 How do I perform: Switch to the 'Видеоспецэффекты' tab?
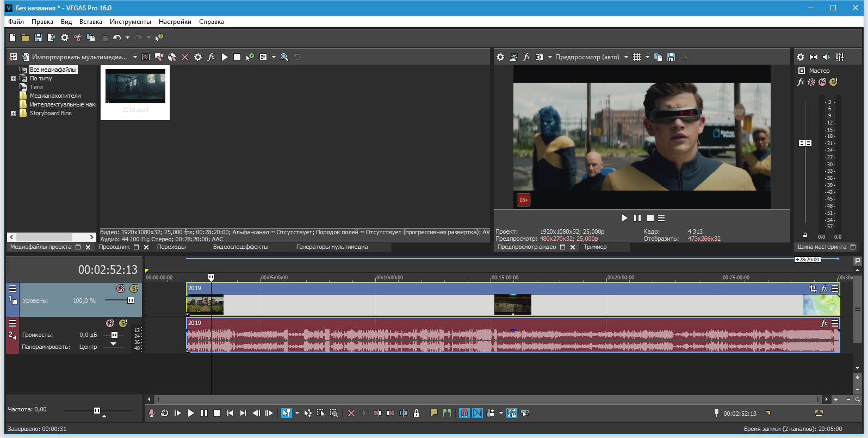[x=241, y=247]
